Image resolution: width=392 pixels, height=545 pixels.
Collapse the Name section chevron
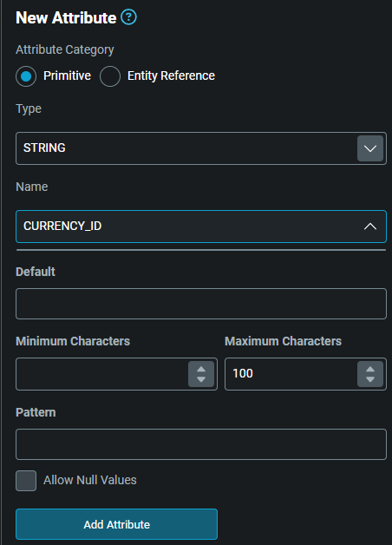(370, 227)
